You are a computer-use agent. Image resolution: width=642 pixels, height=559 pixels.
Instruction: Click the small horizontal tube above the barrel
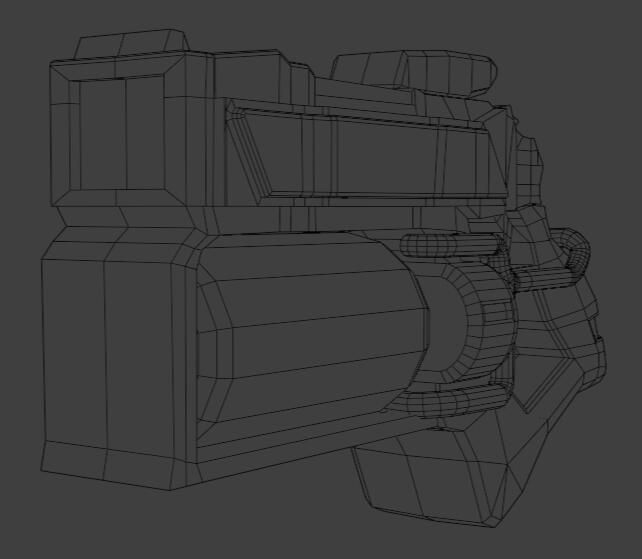point(450,245)
